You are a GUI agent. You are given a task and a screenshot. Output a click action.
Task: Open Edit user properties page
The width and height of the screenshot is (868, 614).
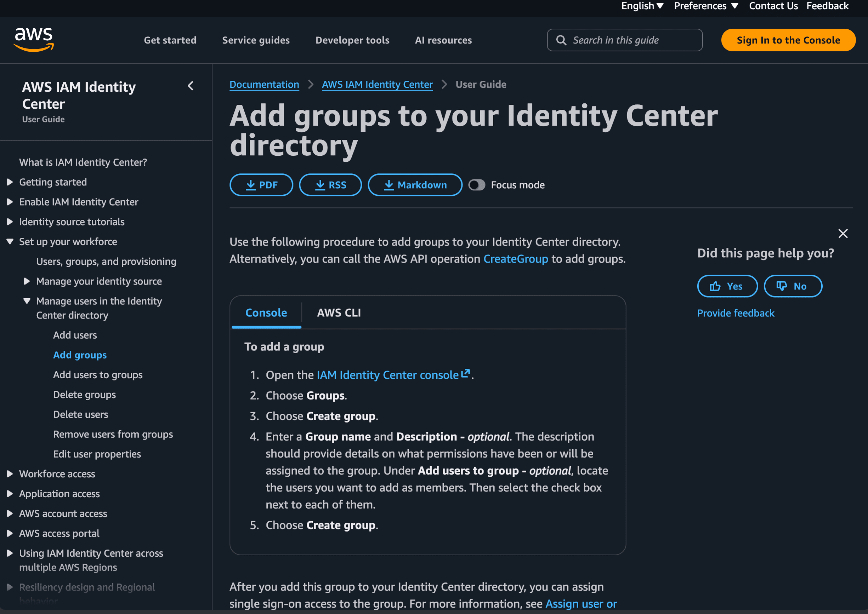click(97, 454)
